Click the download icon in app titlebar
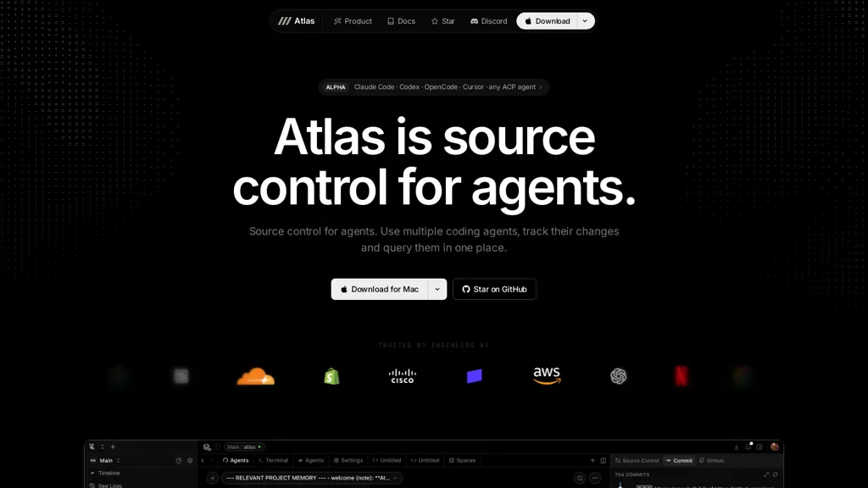868x488 pixels. [737, 447]
